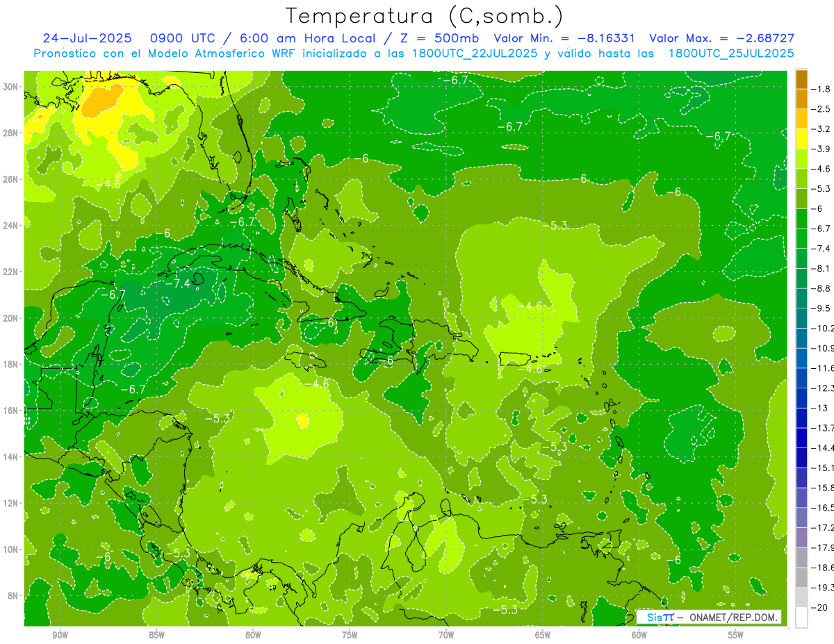The image size is (834, 644).
Task: Click the -9.5 value on the color scale
Action: (x=821, y=308)
